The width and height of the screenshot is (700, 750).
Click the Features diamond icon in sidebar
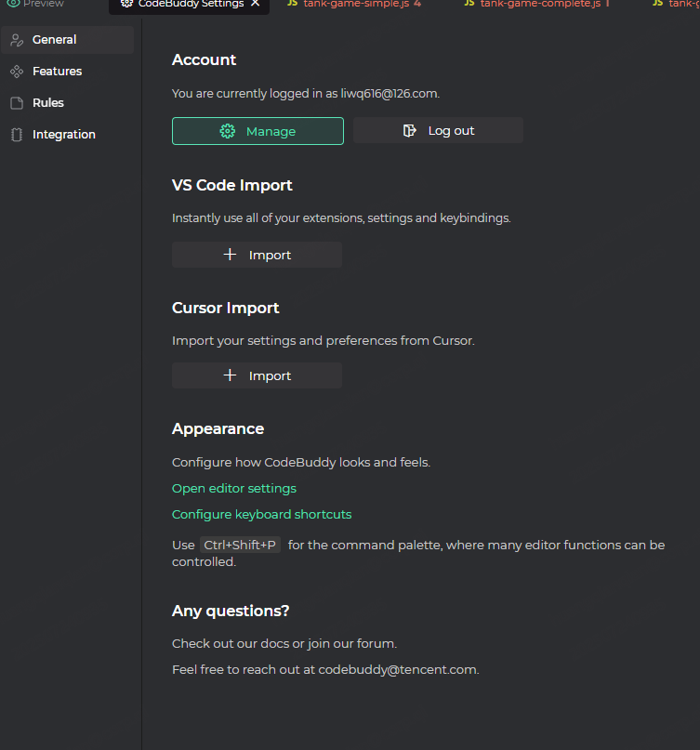pos(17,72)
